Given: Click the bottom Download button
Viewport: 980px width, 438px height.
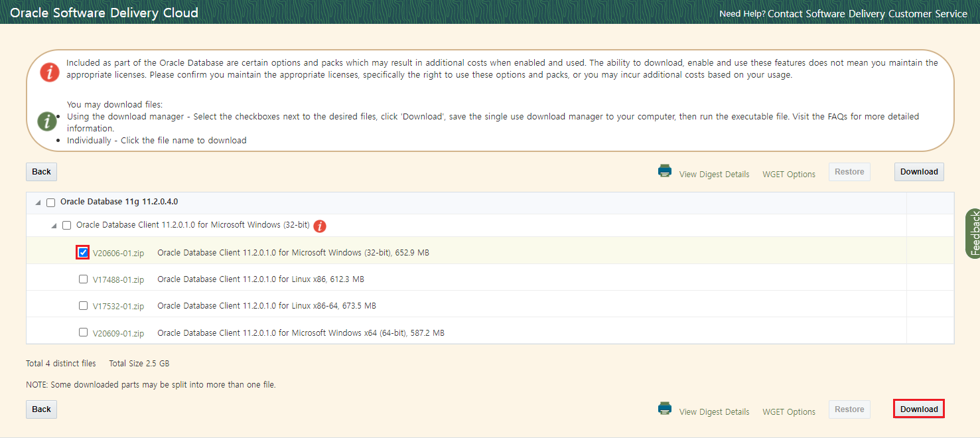Looking at the screenshot, I should pyautogui.click(x=919, y=409).
